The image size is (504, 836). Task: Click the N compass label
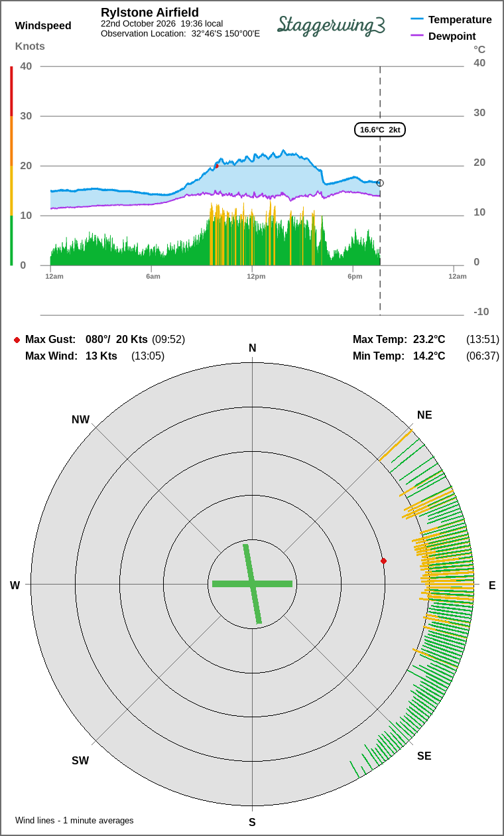[x=252, y=348]
